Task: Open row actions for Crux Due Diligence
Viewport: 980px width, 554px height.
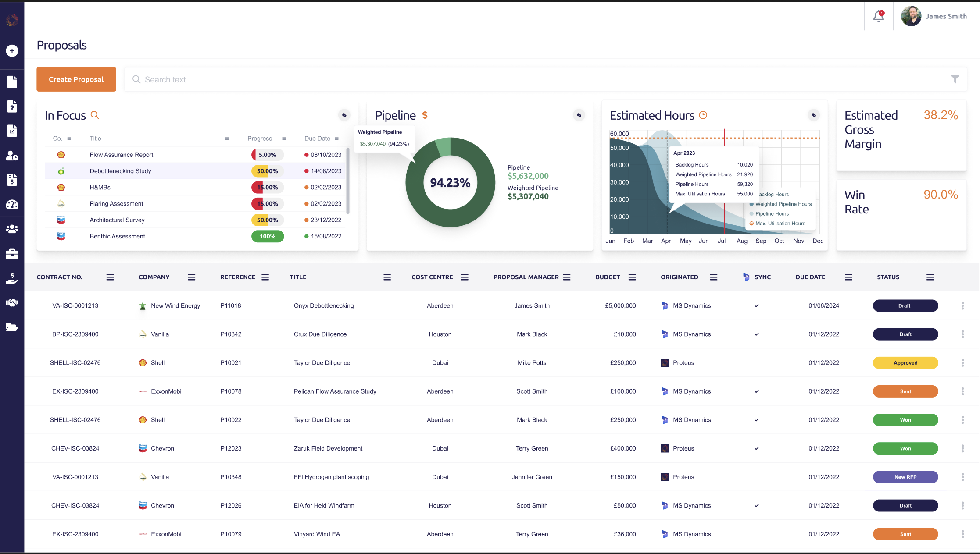Action: pyautogui.click(x=963, y=334)
